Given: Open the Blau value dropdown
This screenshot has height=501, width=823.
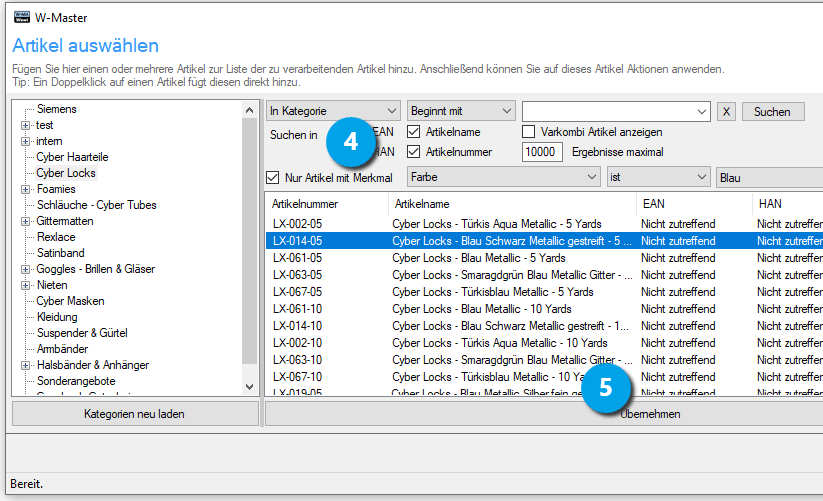Looking at the screenshot, I should pos(769,177).
